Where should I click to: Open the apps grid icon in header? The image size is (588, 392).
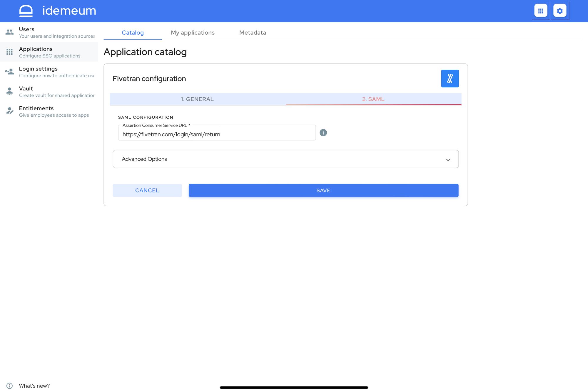(x=541, y=11)
